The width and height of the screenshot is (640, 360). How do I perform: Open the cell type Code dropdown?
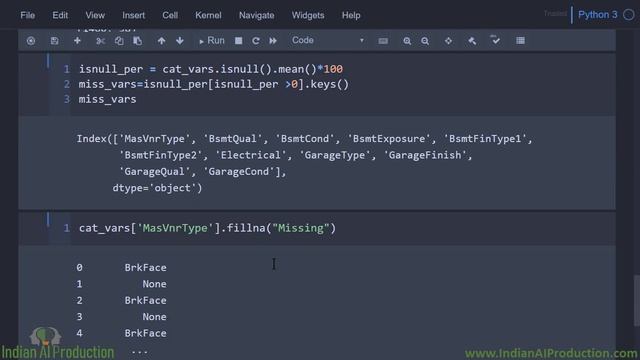click(327, 40)
